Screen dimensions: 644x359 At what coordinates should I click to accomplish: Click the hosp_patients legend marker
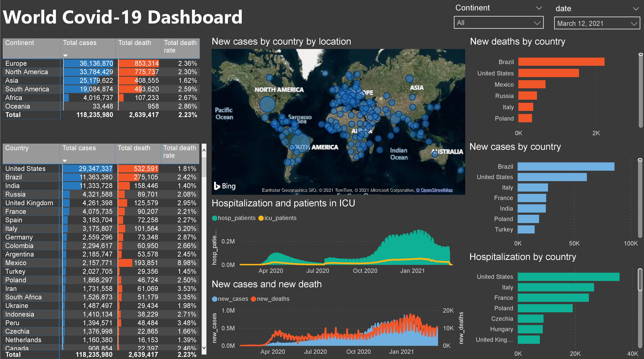(x=215, y=218)
